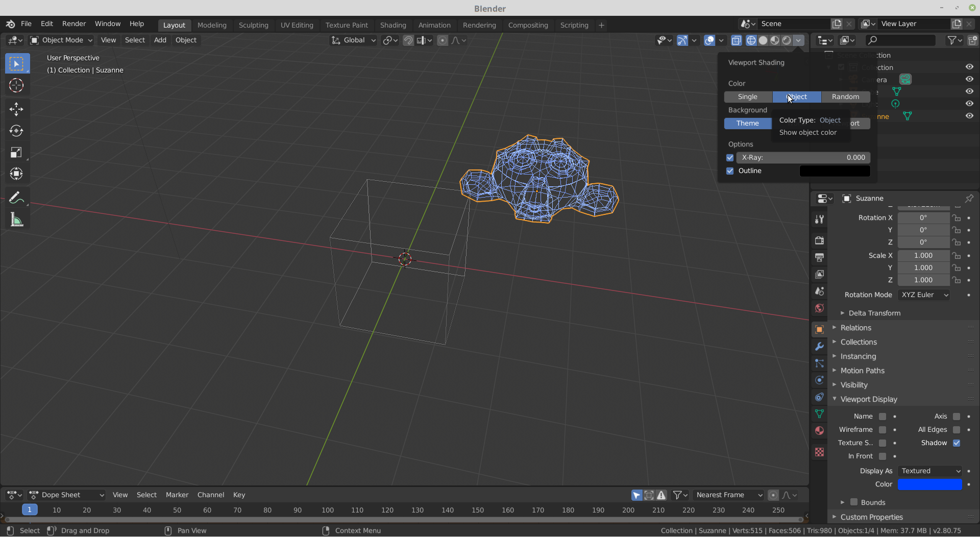Open the File menu
Image resolution: width=980 pixels, height=537 pixels.
click(26, 24)
